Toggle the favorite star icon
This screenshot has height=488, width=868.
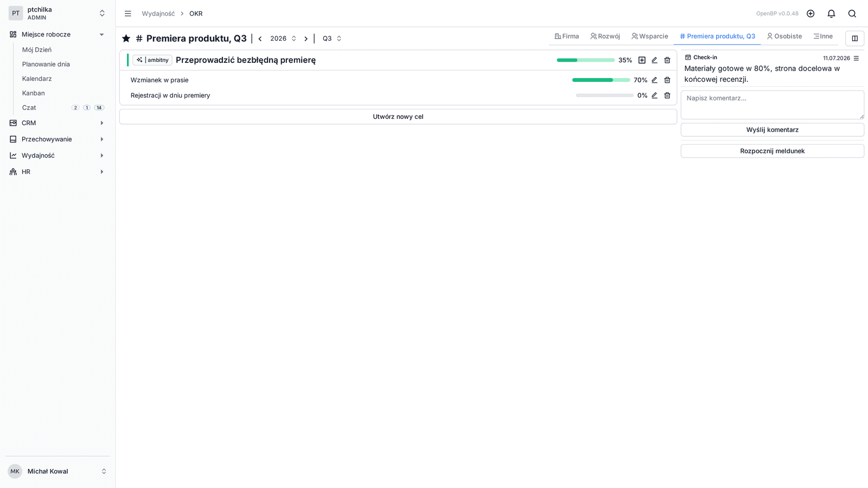pos(126,38)
